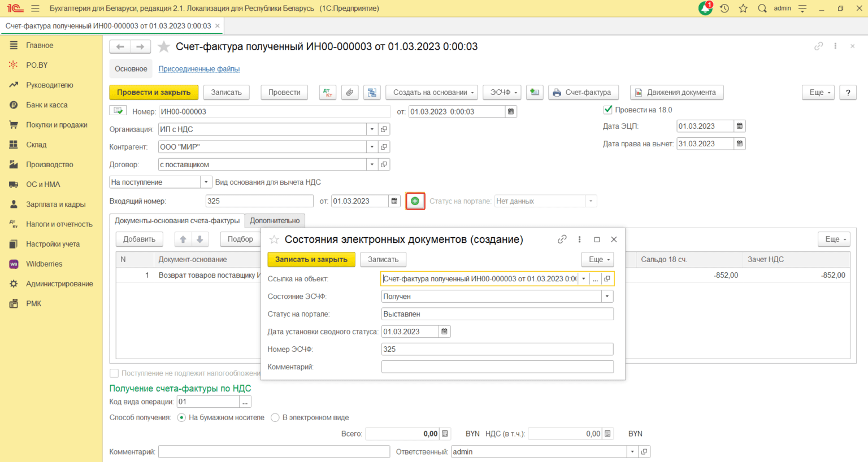Click the Комментарий field in the dialog
Image resolution: width=868 pixels, height=462 pixels.
[497, 367]
